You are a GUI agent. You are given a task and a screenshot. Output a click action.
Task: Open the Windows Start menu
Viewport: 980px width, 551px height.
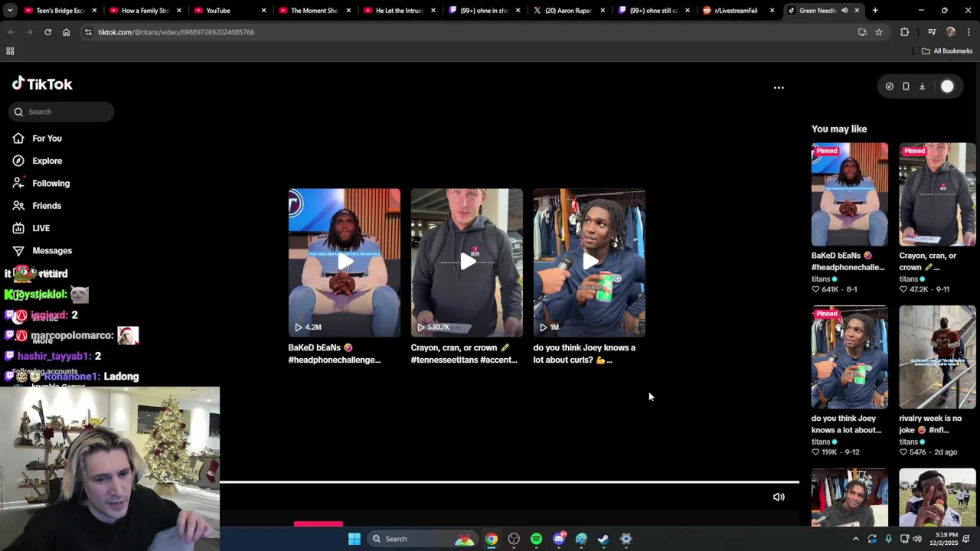tap(354, 539)
